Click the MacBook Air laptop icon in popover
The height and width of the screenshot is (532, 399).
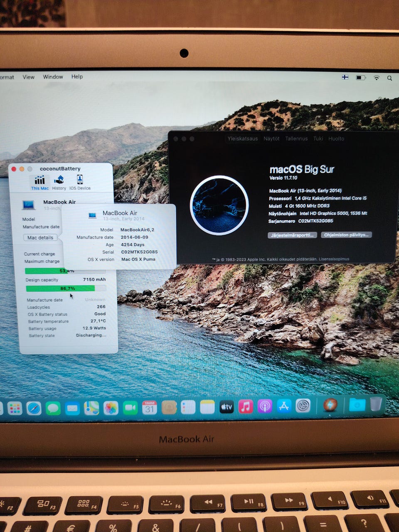pos(92,215)
